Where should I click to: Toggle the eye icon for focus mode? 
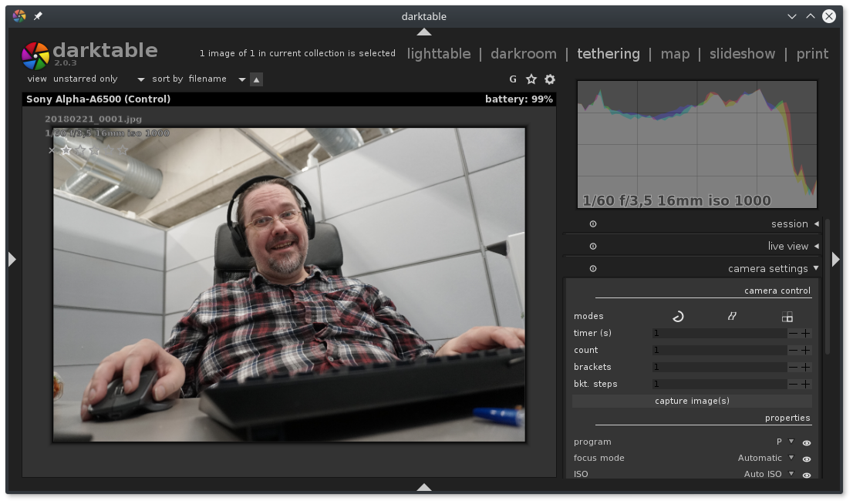(807, 459)
